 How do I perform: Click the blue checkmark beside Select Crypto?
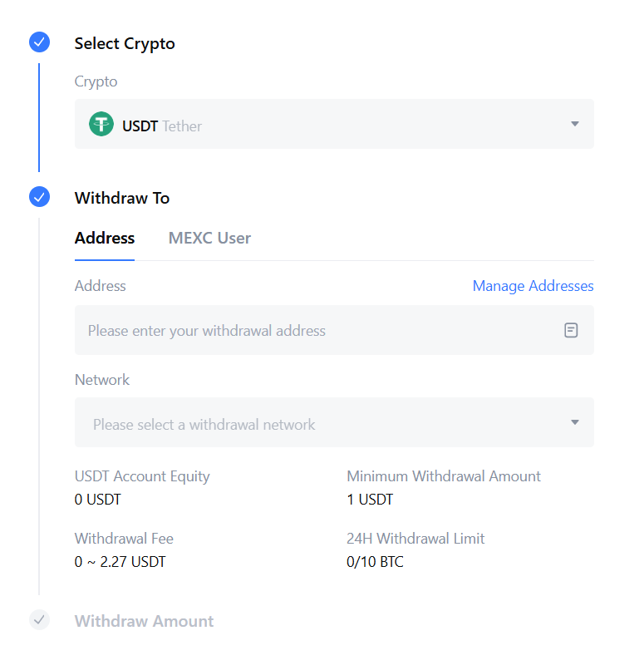[39, 42]
